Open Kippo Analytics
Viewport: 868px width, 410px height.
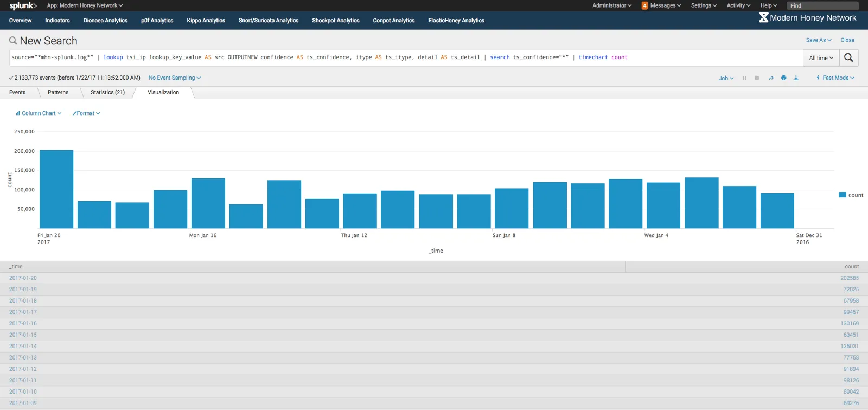pyautogui.click(x=206, y=21)
